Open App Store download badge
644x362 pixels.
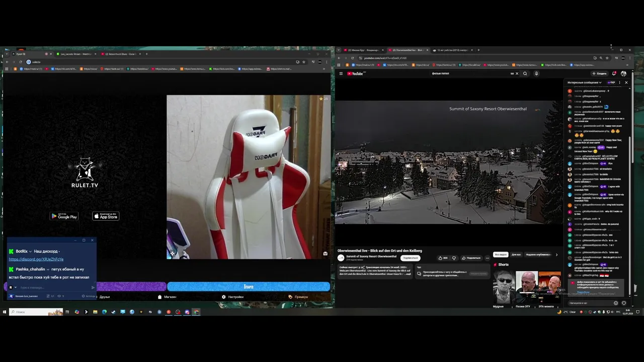click(x=106, y=216)
